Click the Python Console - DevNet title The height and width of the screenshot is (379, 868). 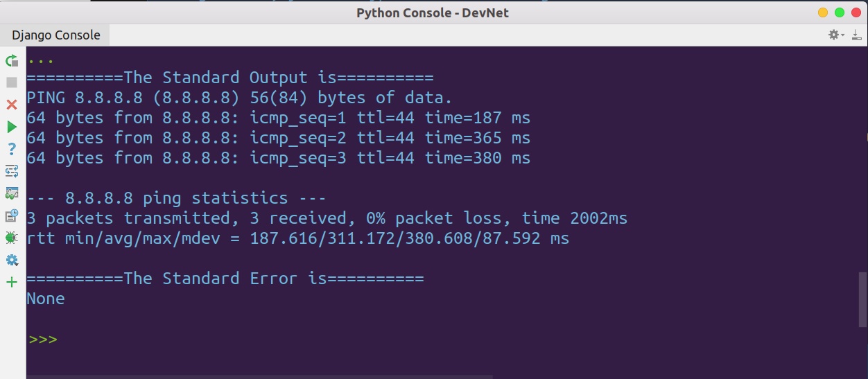433,12
